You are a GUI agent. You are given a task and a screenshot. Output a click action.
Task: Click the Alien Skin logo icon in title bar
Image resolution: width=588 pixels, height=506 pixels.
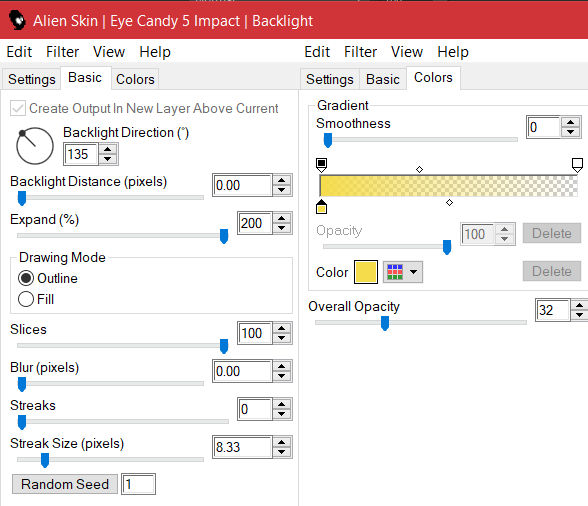click(17, 20)
